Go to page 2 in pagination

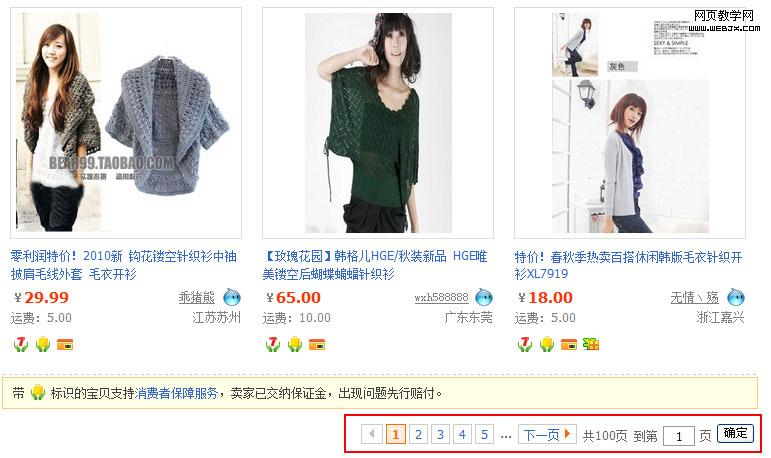418,434
